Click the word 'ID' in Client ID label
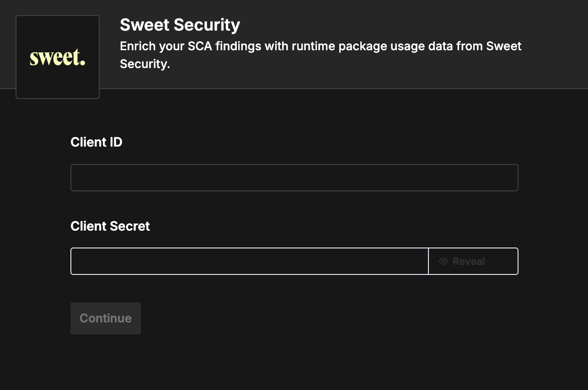 pyautogui.click(x=115, y=142)
